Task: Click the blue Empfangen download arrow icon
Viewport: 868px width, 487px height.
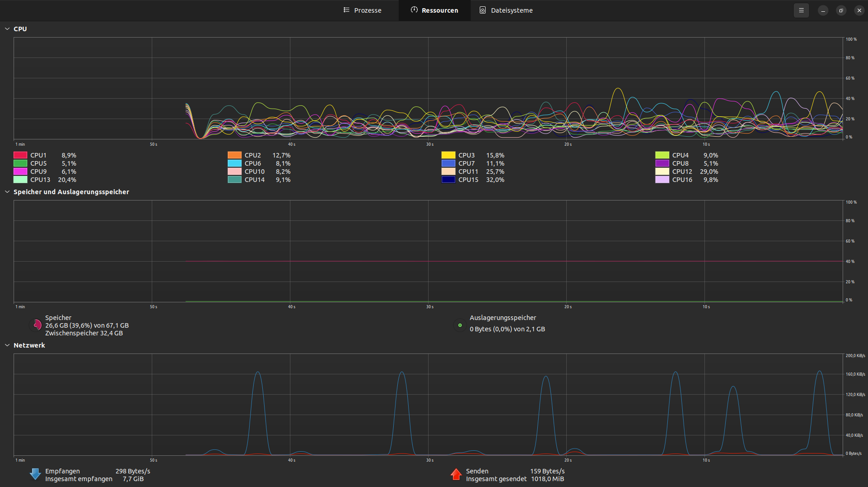Action: coord(35,474)
